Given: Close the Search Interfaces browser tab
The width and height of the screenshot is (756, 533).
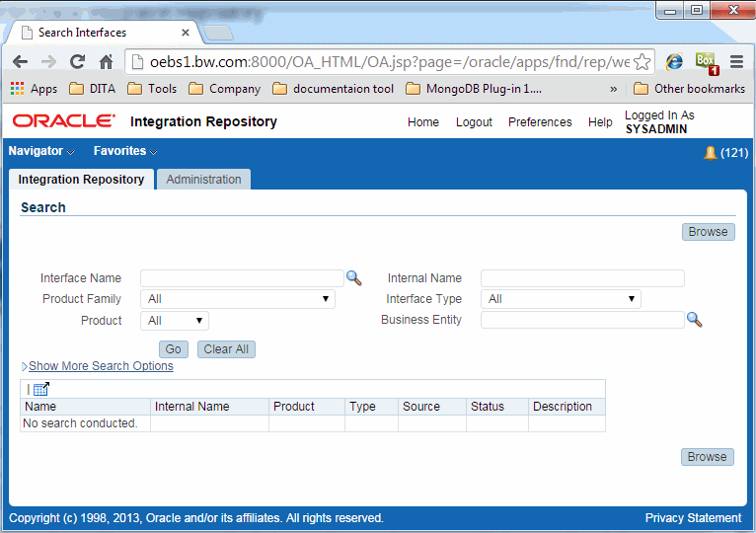Looking at the screenshot, I should coord(186,33).
